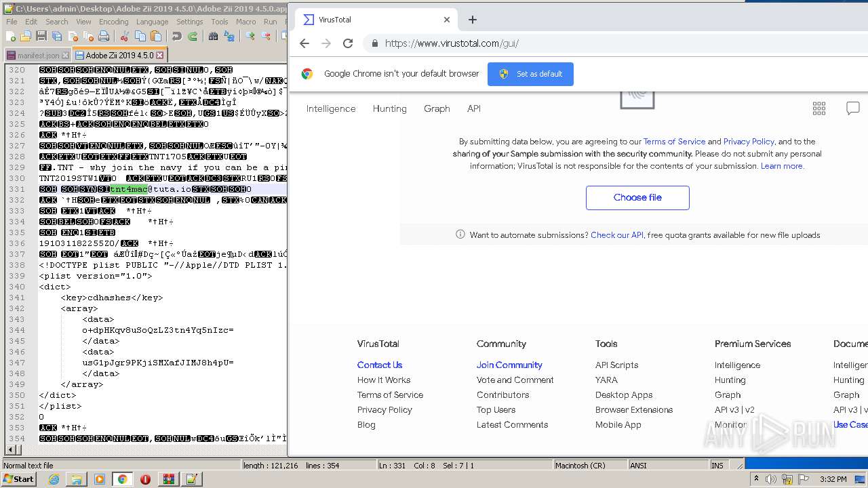Image resolution: width=868 pixels, height=488 pixels.
Task: Open the Privacy Policy link in disclaimer
Action: pos(749,142)
